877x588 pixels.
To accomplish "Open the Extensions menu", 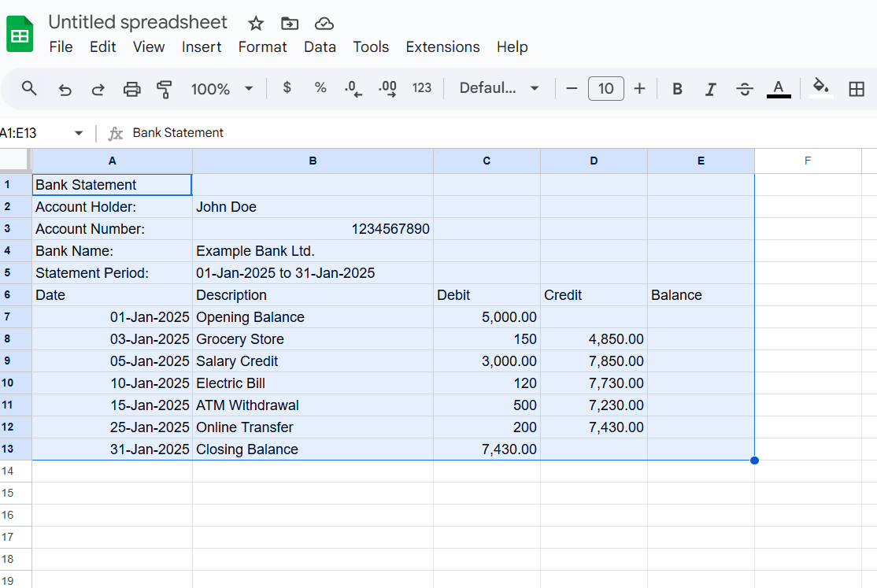I will click(442, 47).
